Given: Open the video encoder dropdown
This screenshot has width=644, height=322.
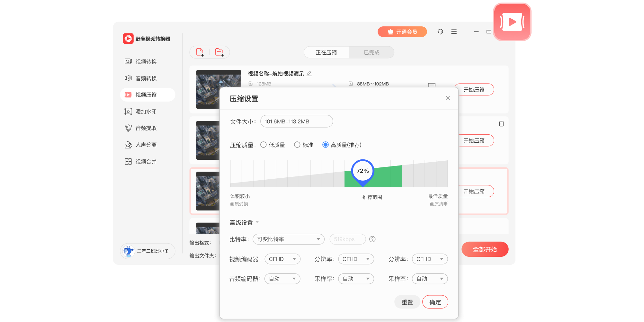Looking at the screenshot, I should point(282,259).
